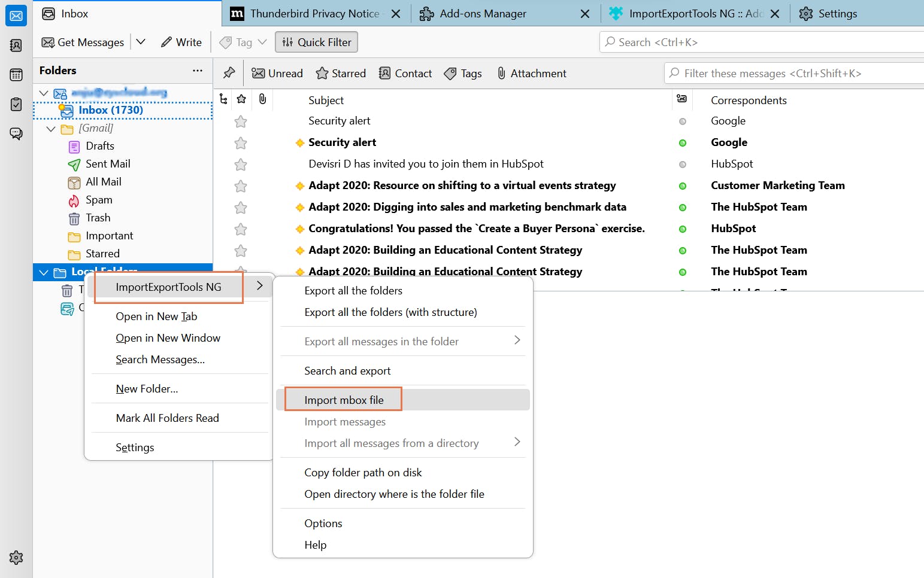Image resolution: width=924 pixels, height=578 pixels.
Task: Expand Import all messages from a directory
Action: pos(403,443)
